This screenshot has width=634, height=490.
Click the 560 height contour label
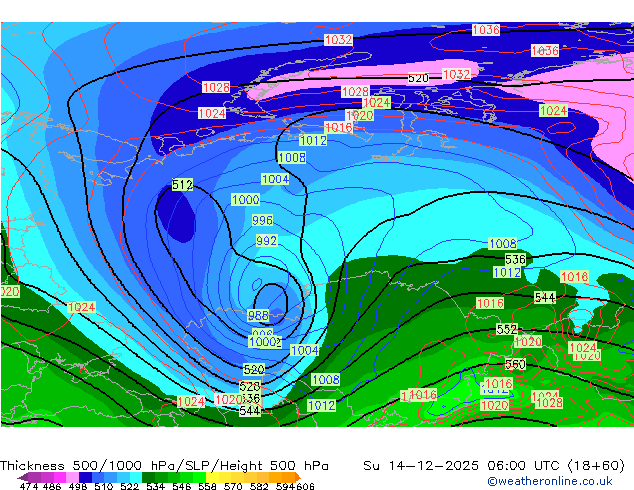click(515, 364)
